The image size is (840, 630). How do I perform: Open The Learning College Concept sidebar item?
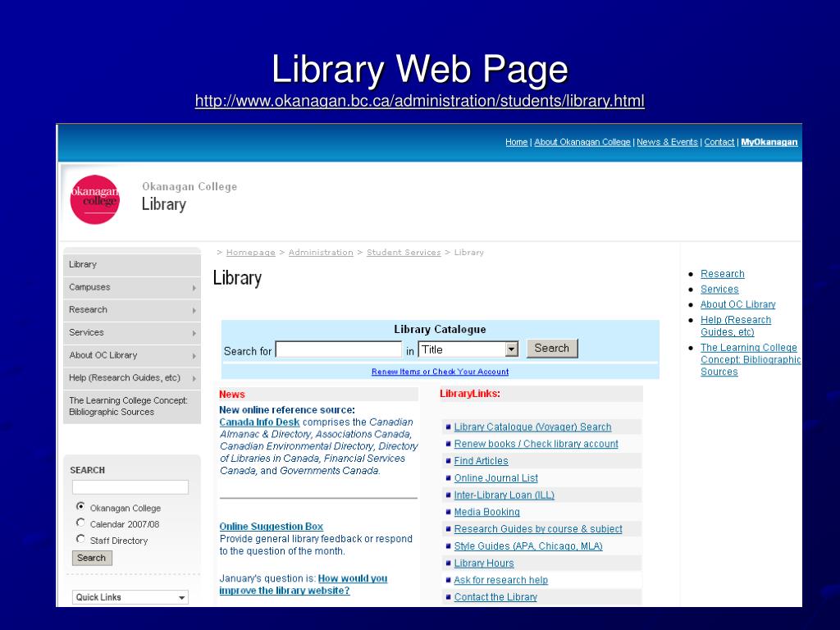click(x=132, y=406)
